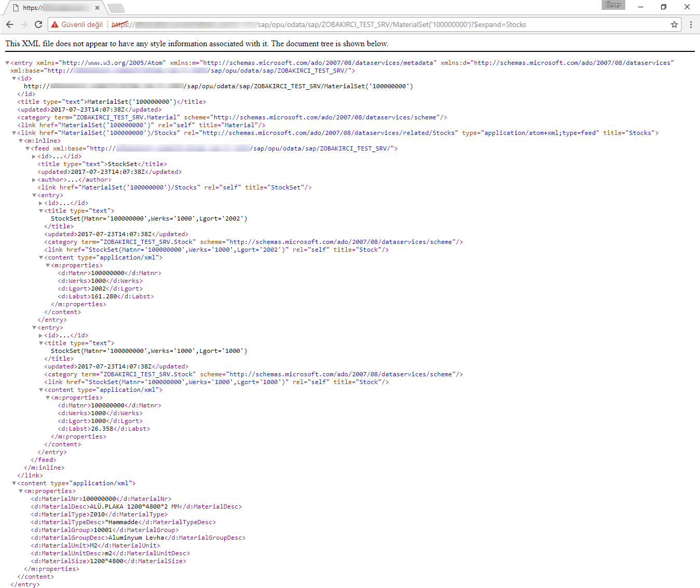Screen dimensions: 700x588
Task: Collapse the content node above MaterialNr
Action: coord(14,483)
